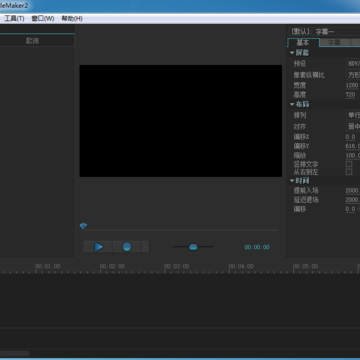The width and height of the screenshot is (360, 360).
Task: Open the 对齐 dropdown
Action: tap(353, 127)
